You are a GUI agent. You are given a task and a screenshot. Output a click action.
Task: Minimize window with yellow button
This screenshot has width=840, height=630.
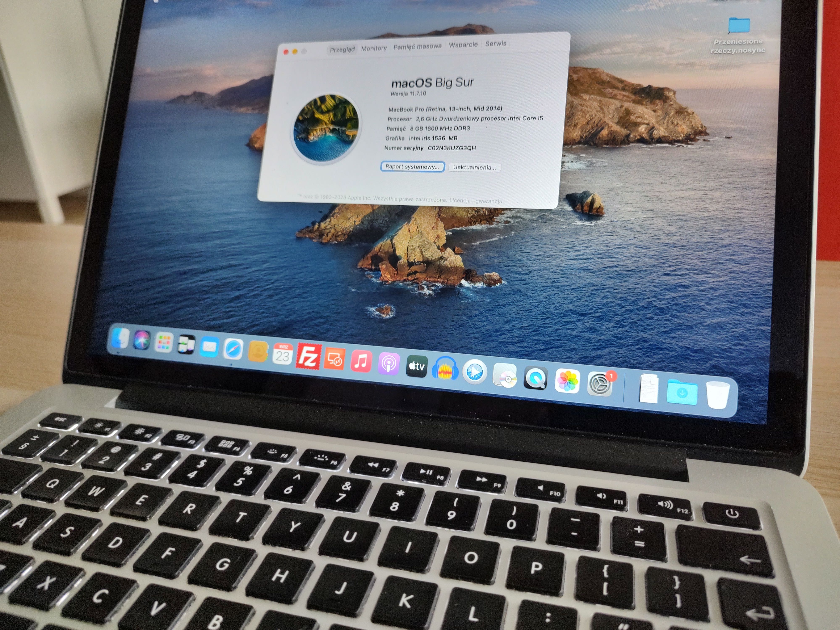pos(295,52)
